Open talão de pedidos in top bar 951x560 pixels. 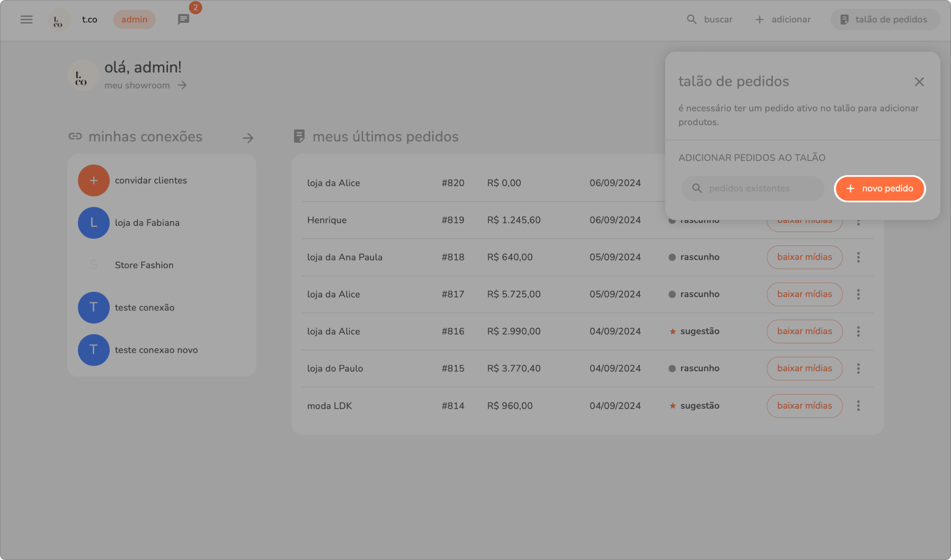point(885,19)
